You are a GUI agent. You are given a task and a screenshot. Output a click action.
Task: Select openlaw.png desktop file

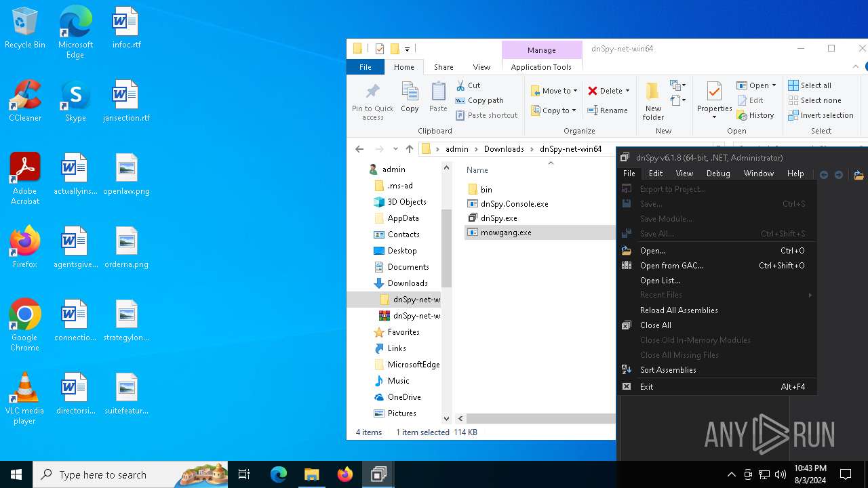point(126,175)
